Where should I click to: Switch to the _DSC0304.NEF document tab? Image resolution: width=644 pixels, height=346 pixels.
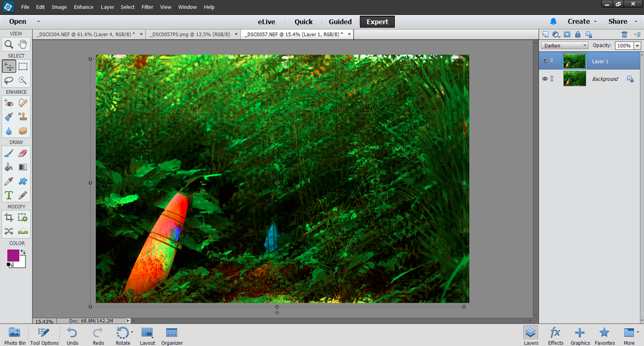[x=85, y=34]
